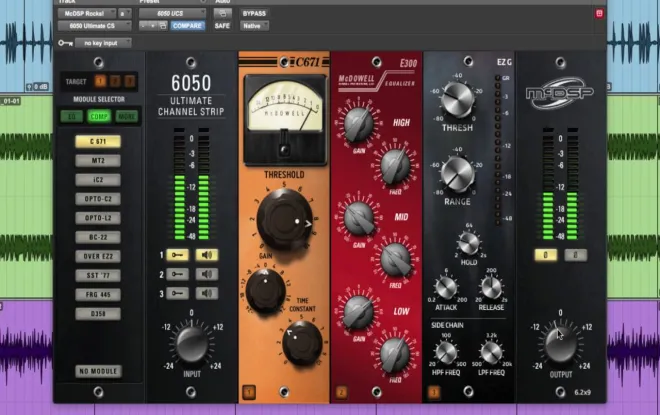Click the key icon beside no key input
Image resolution: width=660 pixels, height=415 pixels.
(x=65, y=43)
